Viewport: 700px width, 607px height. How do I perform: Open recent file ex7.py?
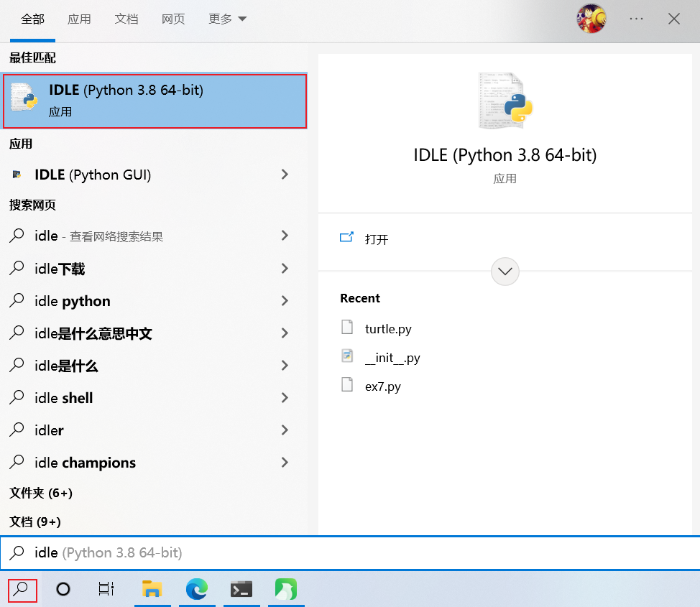pyautogui.click(x=382, y=386)
